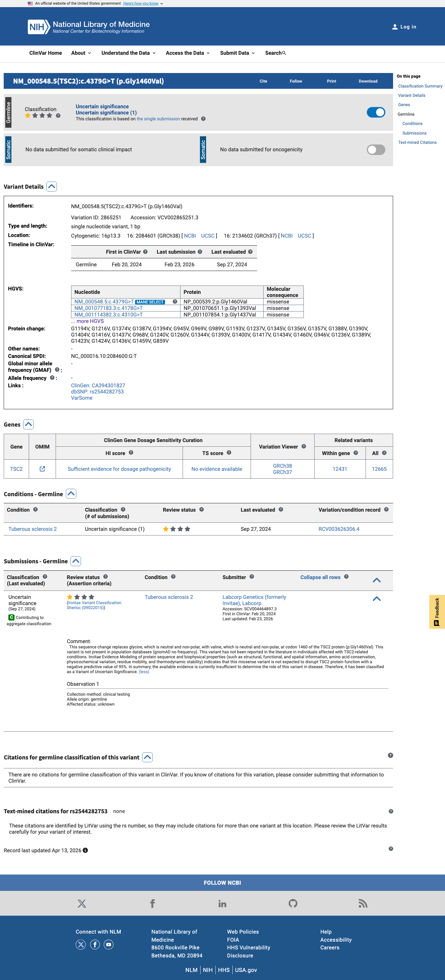Image resolution: width=445 pixels, height=980 pixels.
Task: Open TSC2 gene link
Action: click(16, 469)
